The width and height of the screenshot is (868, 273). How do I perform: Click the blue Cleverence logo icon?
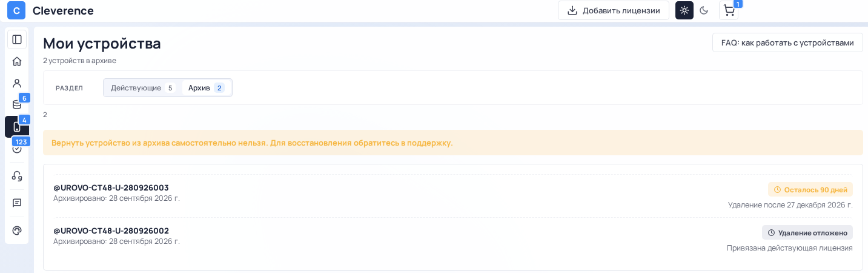pyautogui.click(x=16, y=10)
